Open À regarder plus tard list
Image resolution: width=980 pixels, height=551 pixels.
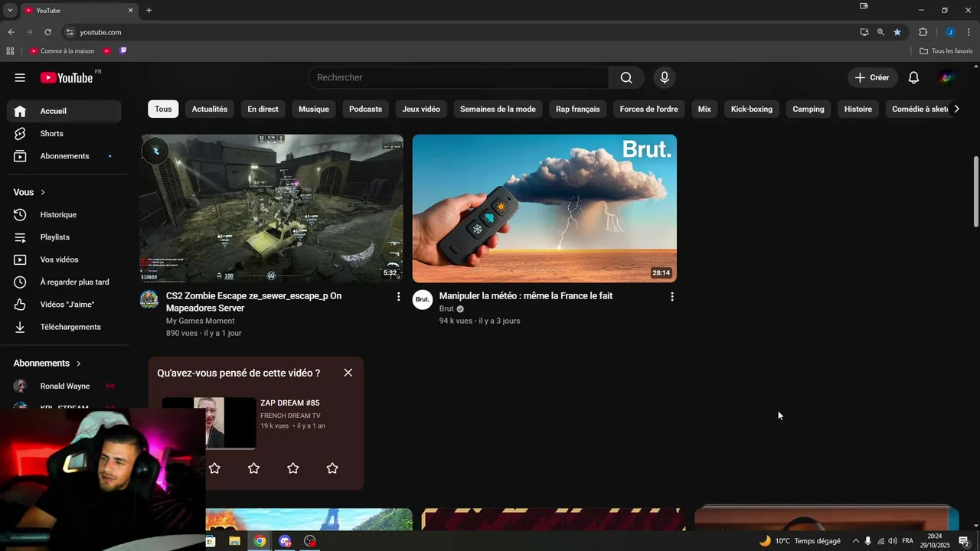pyautogui.click(x=64, y=282)
